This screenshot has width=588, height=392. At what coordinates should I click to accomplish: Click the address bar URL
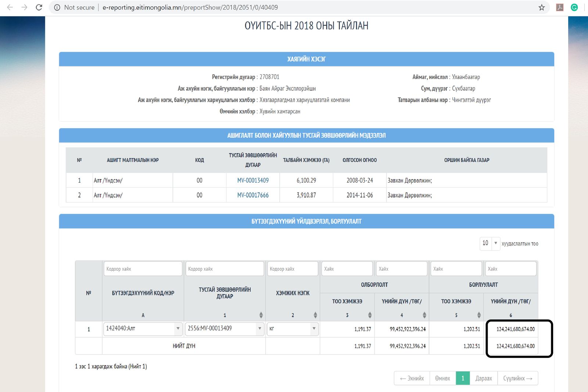(190, 7)
